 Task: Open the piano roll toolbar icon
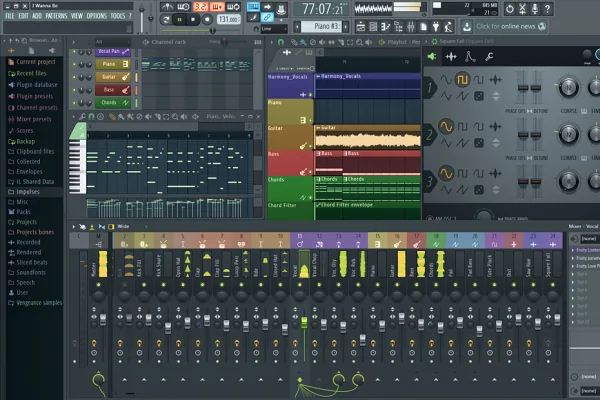coord(385,26)
